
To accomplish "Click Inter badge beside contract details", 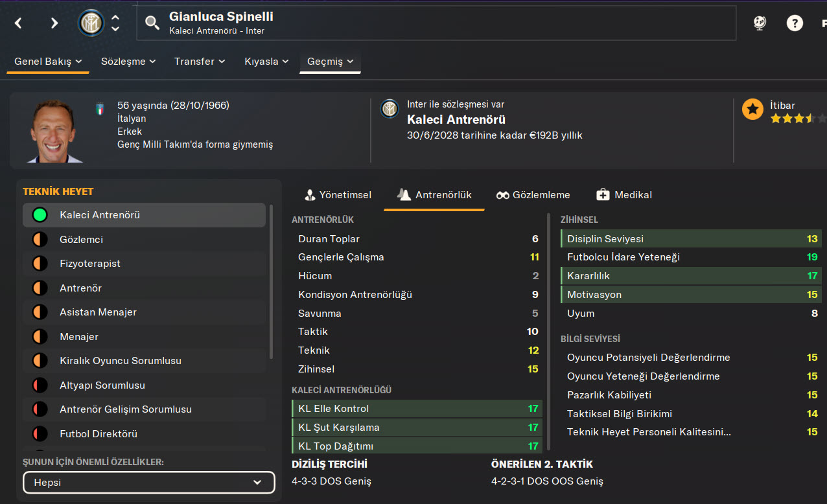I will point(390,109).
